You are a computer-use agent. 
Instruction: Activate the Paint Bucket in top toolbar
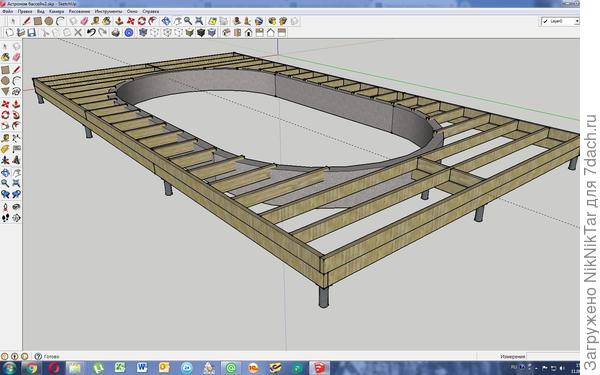click(x=106, y=21)
